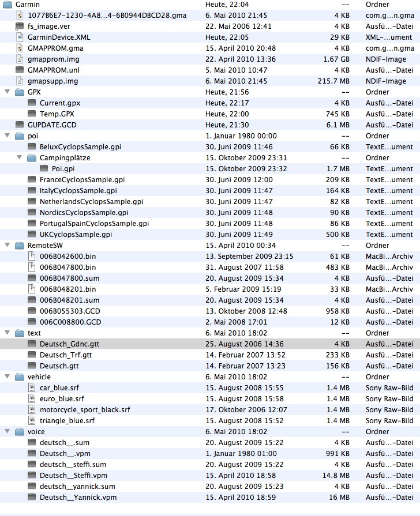Select the deutsch__yannick.sum file name
Screen dimensions: 420x516
pos(77,487)
